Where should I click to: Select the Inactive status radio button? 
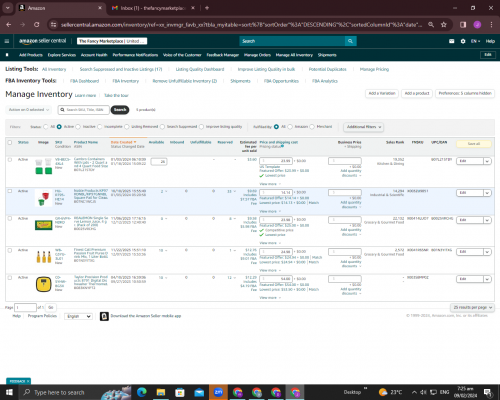[78, 127]
